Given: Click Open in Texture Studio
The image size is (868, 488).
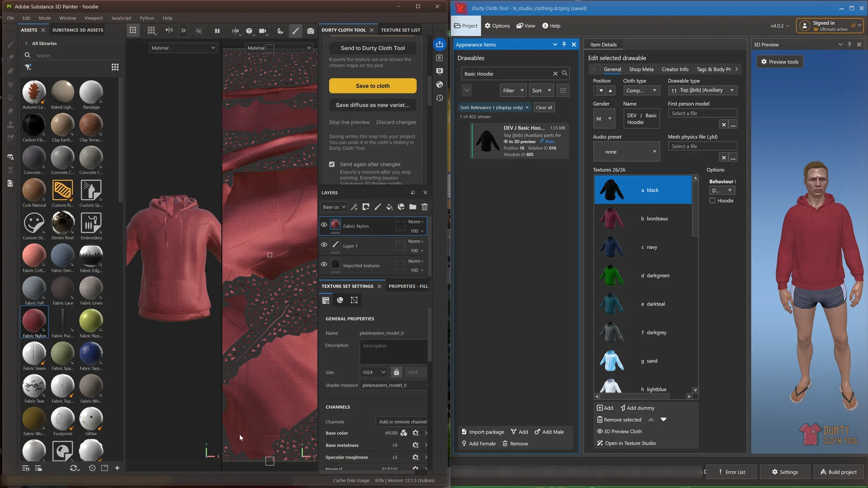Looking at the screenshot, I should pyautogui.click(x=626, y=443).
